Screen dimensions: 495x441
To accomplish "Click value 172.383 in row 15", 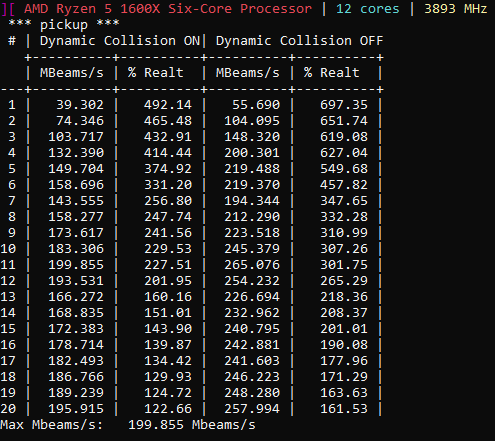I will coord(76,329).
